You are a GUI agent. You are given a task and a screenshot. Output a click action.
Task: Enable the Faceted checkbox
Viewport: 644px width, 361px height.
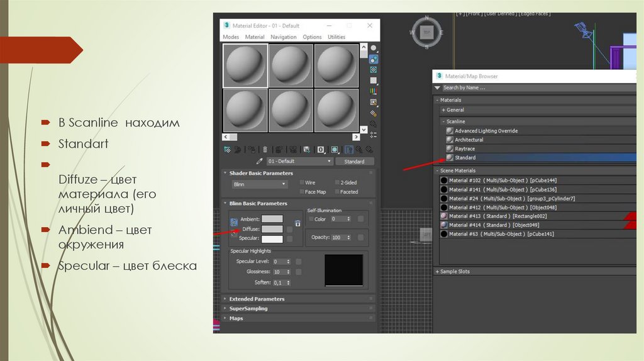tap(337, 192)
